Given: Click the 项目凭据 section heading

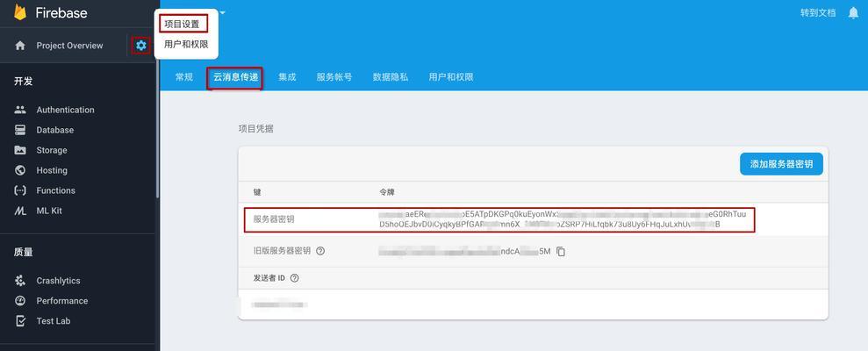Looking at the screenshot, I should pos(255,129).
